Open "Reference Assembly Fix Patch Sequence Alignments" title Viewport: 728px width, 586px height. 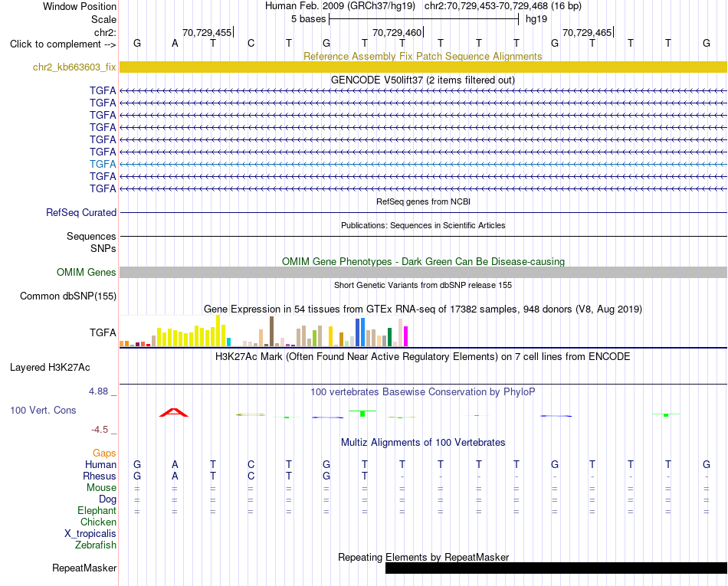[x=422, y=56]
